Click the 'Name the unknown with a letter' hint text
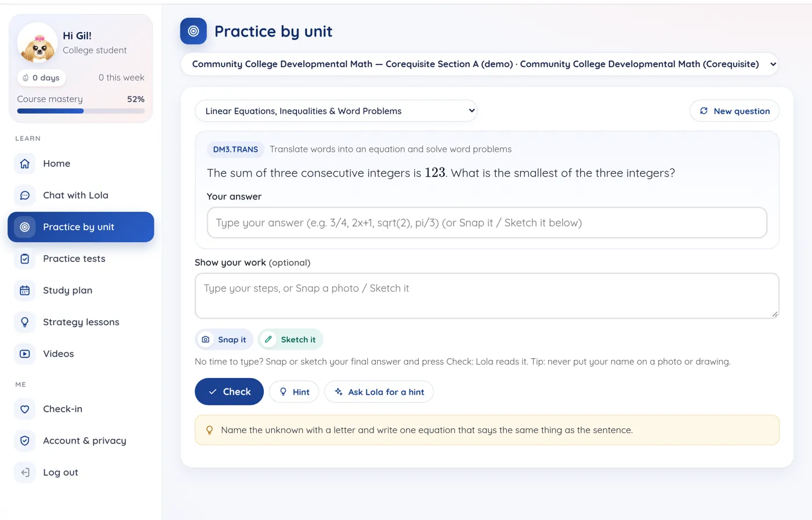This screenshot has width=812, height=520. click(427, 430)
